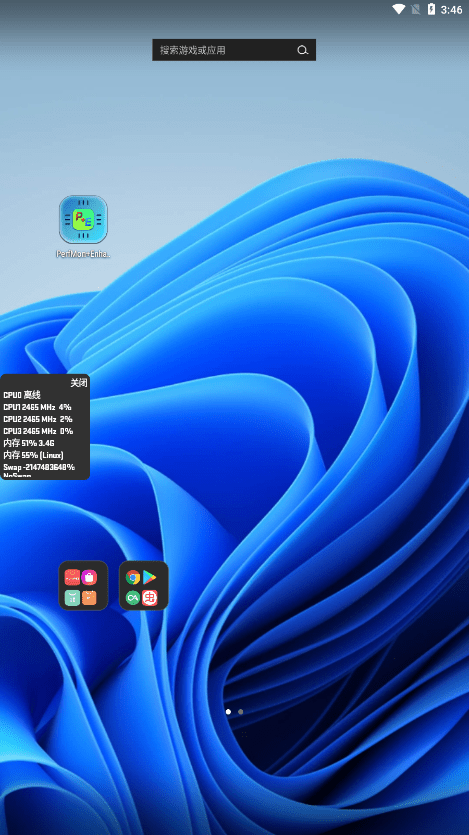Launch Google Play Store from folder
Viewport: 469px width, 835px height.
pos(150,577)
